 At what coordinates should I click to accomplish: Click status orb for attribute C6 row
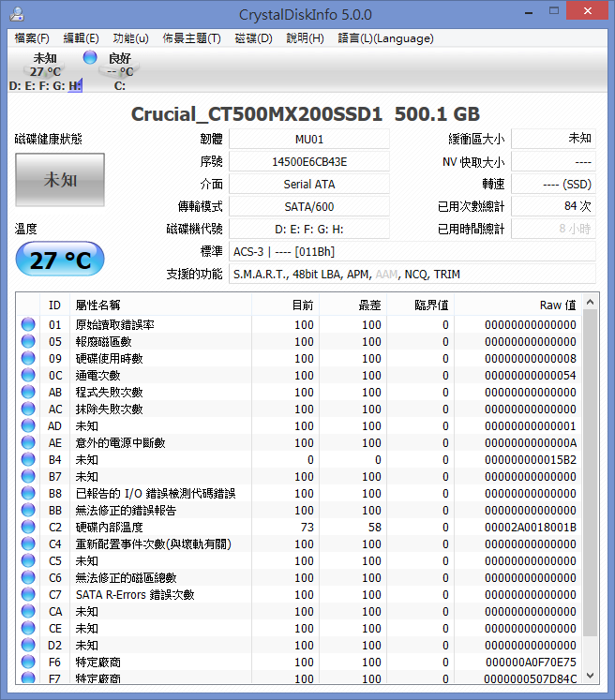28,577
